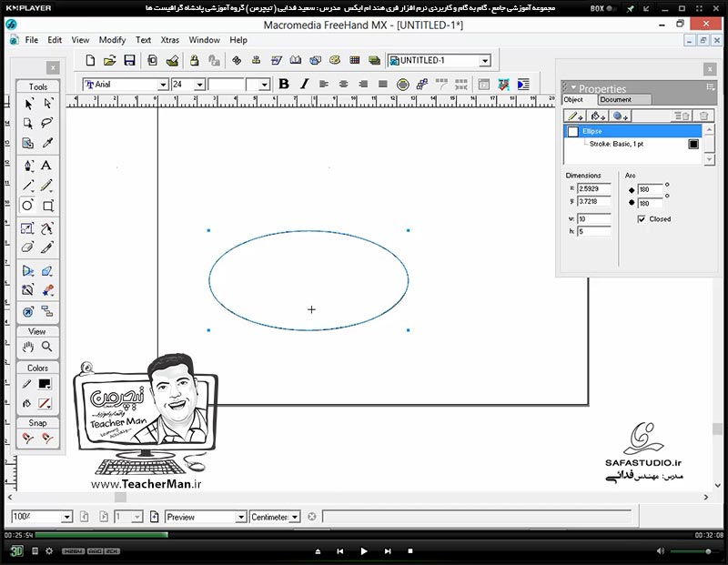This screenshot has height=565, width=728.
Task: Select the Ellipse tool
Action: (28, 206)
